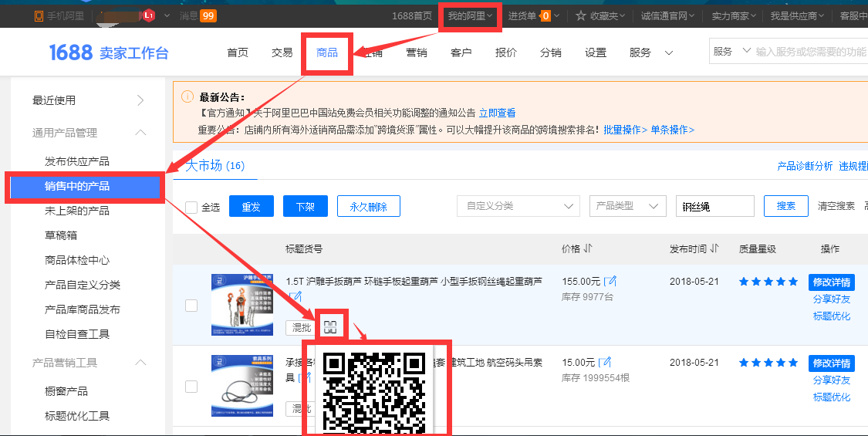This screenshot has width=868, height=436.
Task: Click the 重发 button
Action: tap(251, 207)
